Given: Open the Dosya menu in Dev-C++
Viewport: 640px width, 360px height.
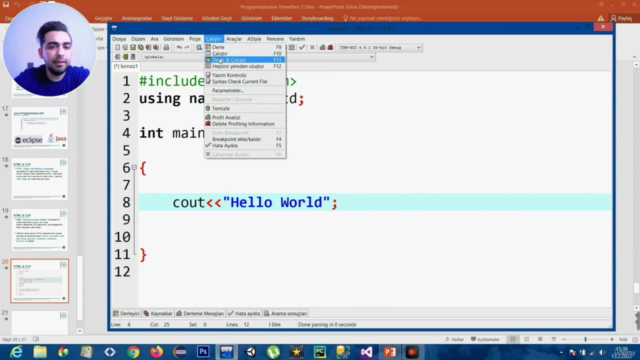Looking at the screenshot, I should click(119, 39).
